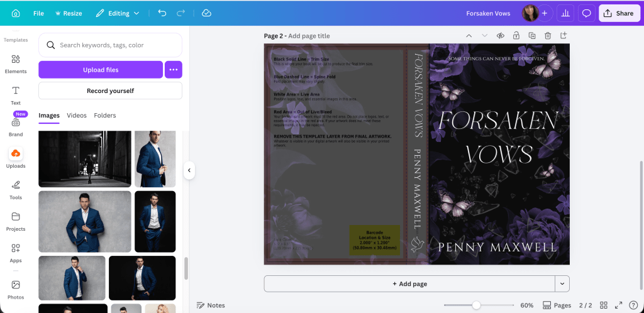Expand Add page dropdown arrow
Screen dimensions: 644x313
[x=562, y=284]
